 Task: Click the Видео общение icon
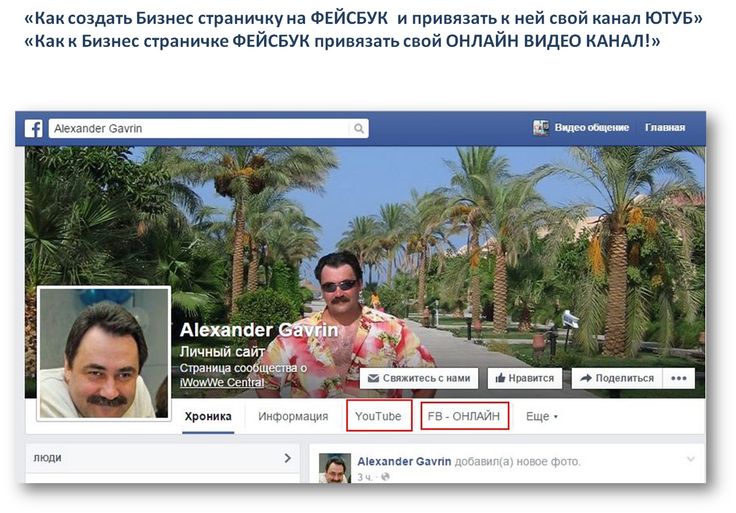pyautogui.click(x=540, y=127)
